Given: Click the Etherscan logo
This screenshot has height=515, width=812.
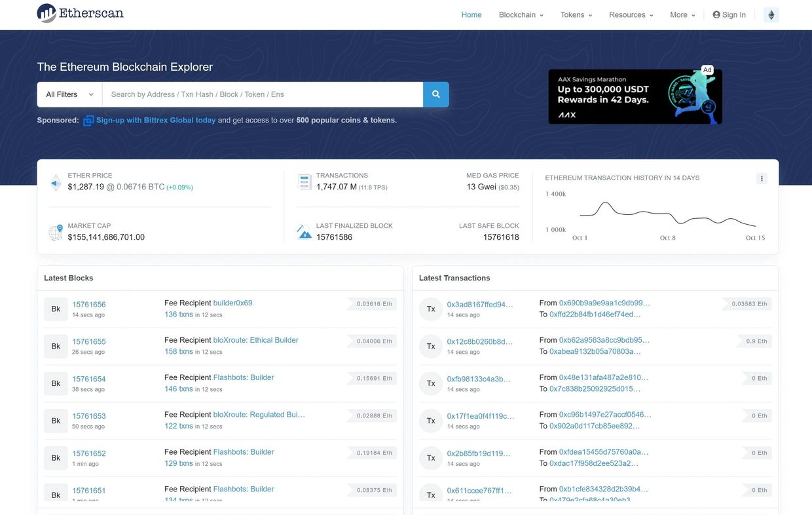Looking at the screenshot, I should [80, 13].
